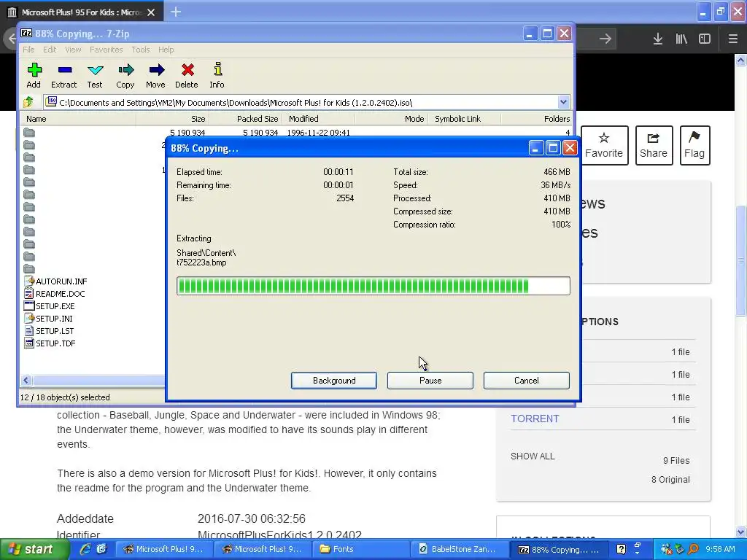This screenshot has height=560, width=747.
Task: Select the SETUP.EXE file
Action: (50, 306)
